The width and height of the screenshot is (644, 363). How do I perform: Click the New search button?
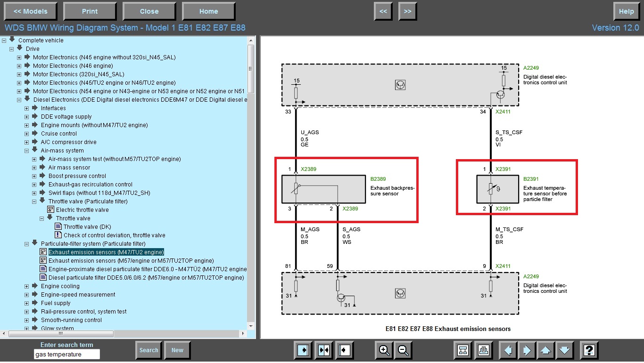tap(177, 350)
